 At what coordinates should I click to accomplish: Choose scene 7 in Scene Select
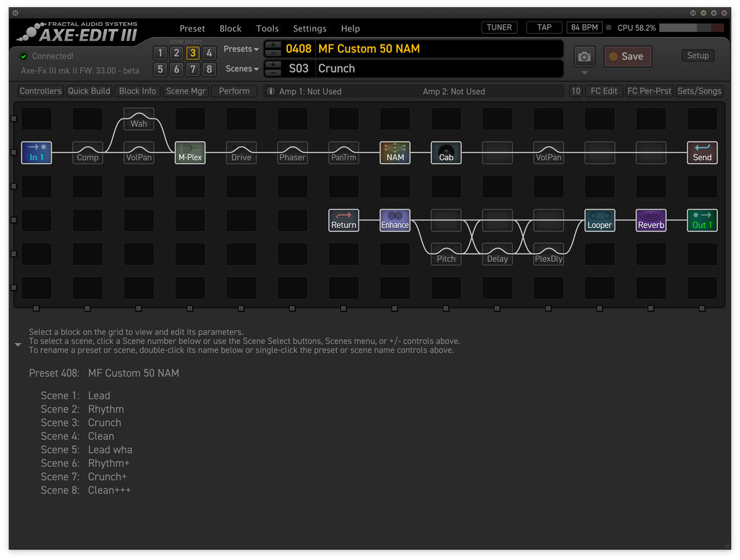pyautogui.click(x=193, y=69)
